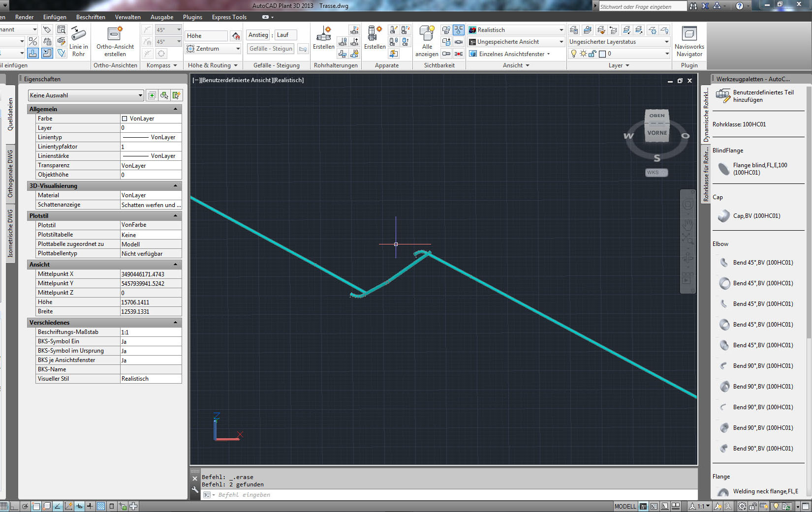Click the WKS coordinate system button
Image resolution: width=812 pixels, height=512 pixels.
point(656,173)
